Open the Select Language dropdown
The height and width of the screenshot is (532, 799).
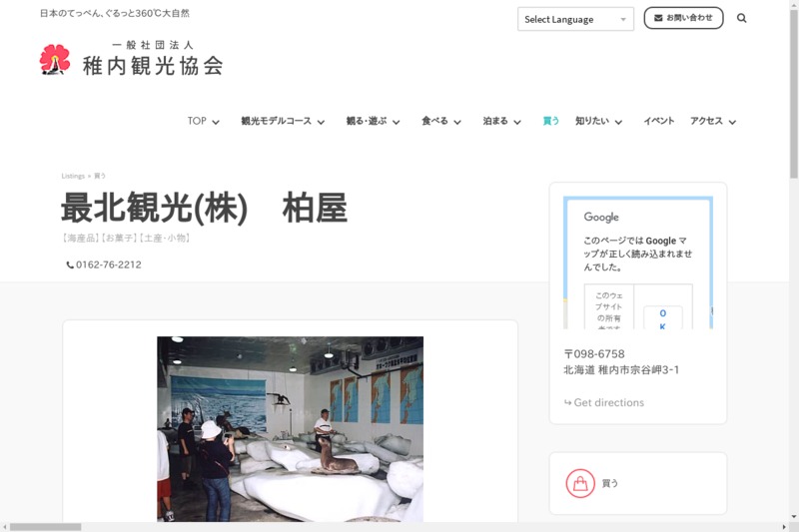point(574,19)
